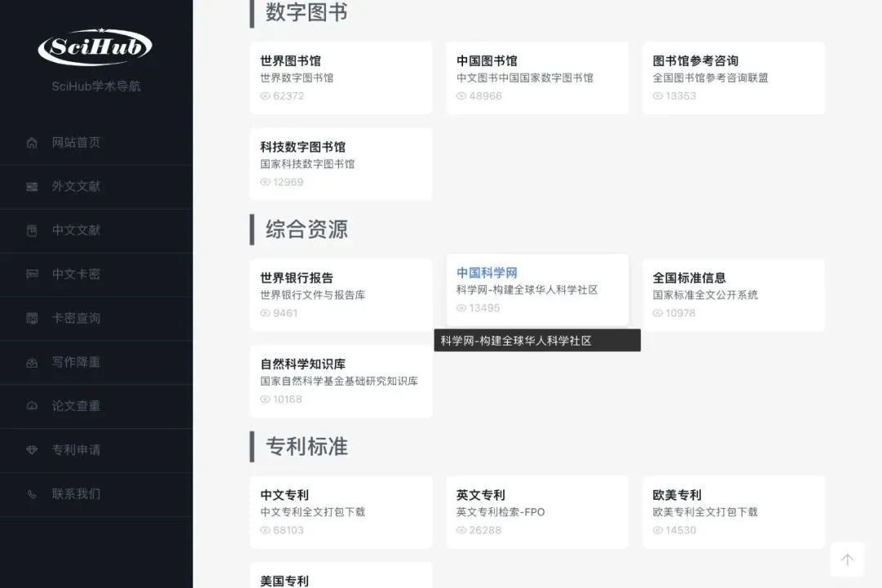
Task: Click the eye icon next to 62372
Action: [x=265, y=96]
